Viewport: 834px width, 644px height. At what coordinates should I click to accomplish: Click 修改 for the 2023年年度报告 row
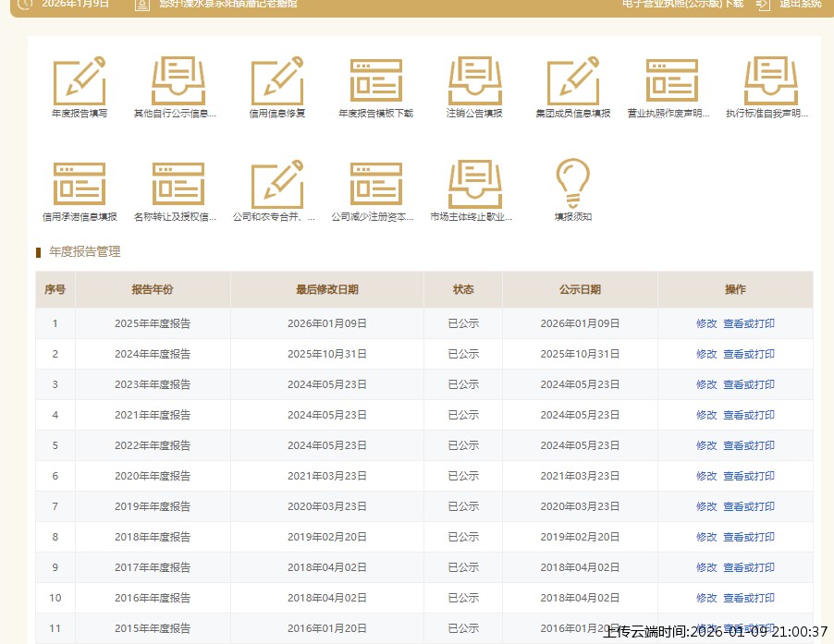pos(706,384)
